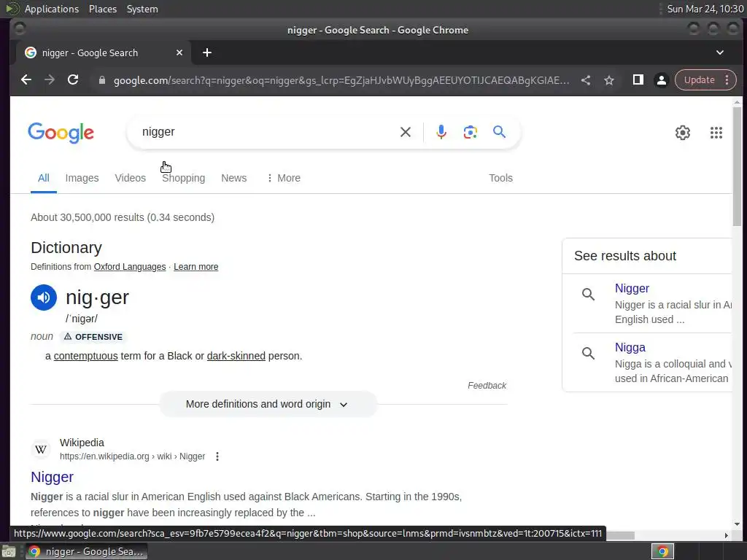Click the horizontal scrollbar at page bottom

pyautogui.click(x=619, y=536)
